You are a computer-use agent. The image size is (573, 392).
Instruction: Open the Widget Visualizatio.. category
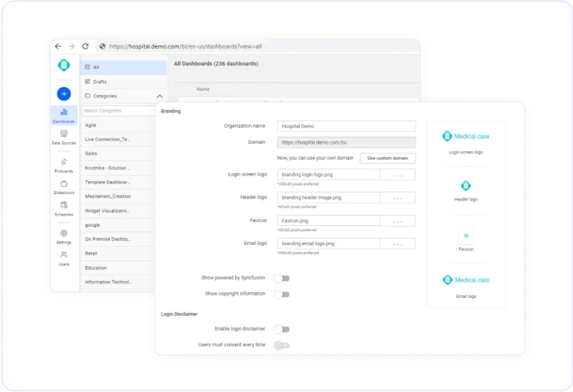coord(117,211)
